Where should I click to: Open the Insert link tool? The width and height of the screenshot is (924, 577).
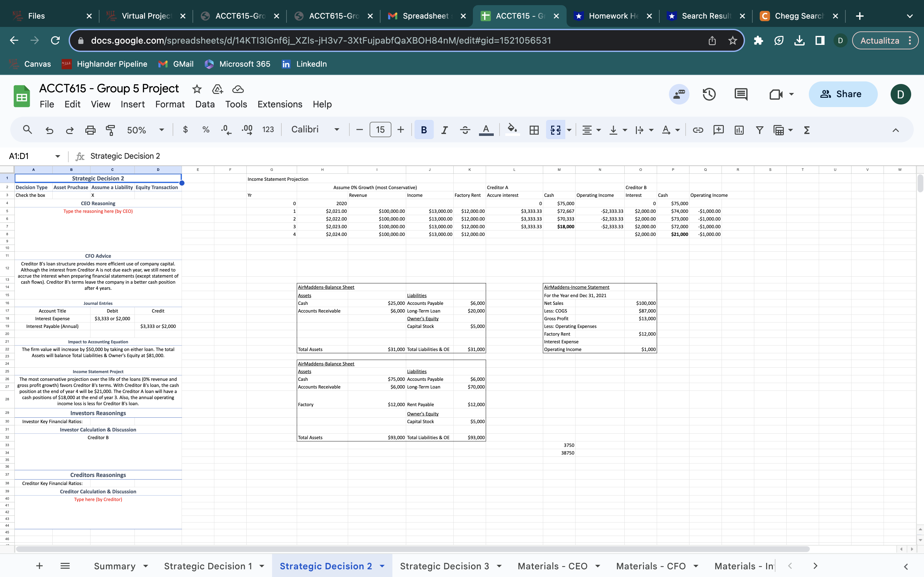point(698,130)
